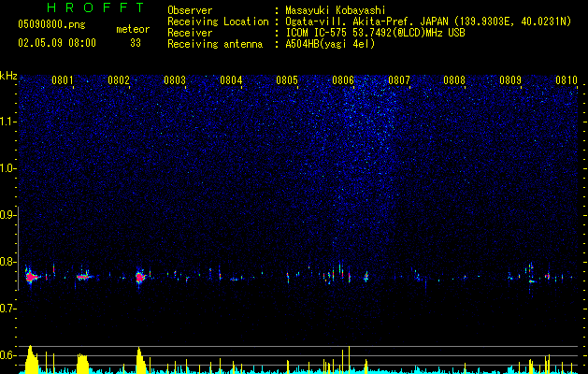Click the 0810 time marker
The image size is (588, 374).
[566, 80]
